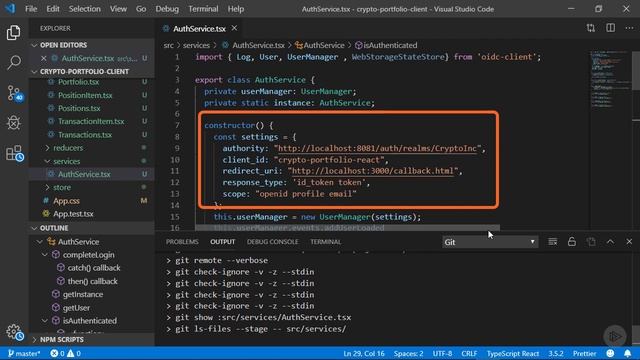Open App.css in explorer

coord(66,201)
